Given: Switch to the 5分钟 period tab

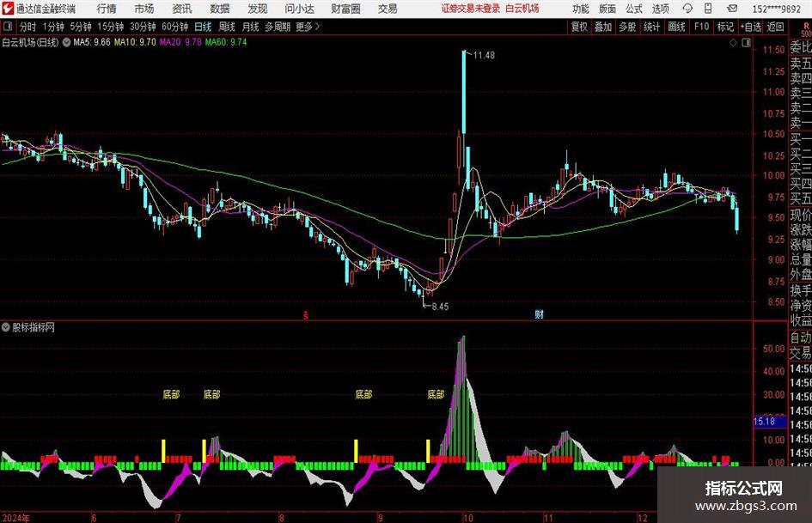Looking at the screenshot, I should [x=81, y=27].
